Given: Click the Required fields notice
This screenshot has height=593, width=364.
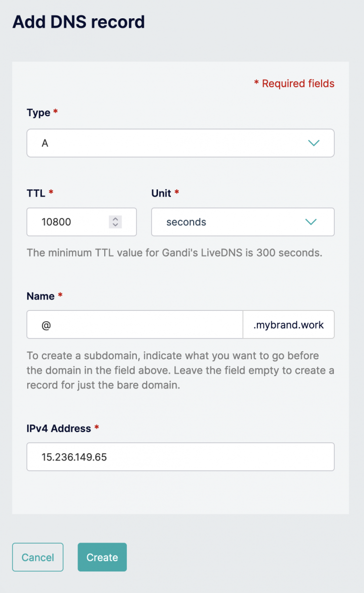Looking at the screenshot, I should [x=294, y=84].
